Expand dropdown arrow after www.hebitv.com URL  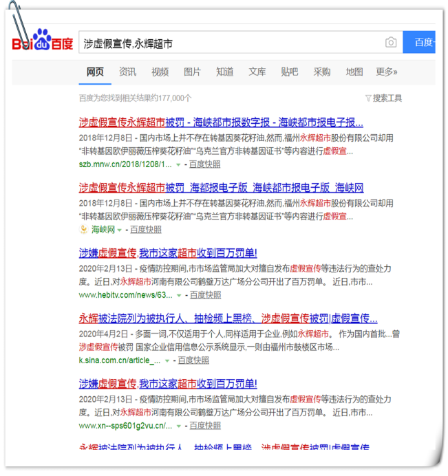click(x=179, y=295)
